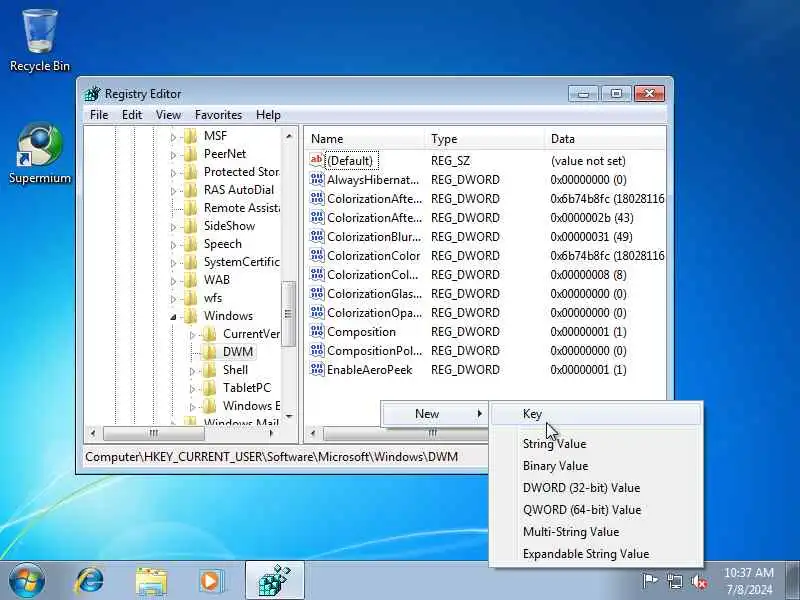The image size is (800, 600).
Task: Select the EnableAeroPeek DWORD icon
Action: point(316,369)
